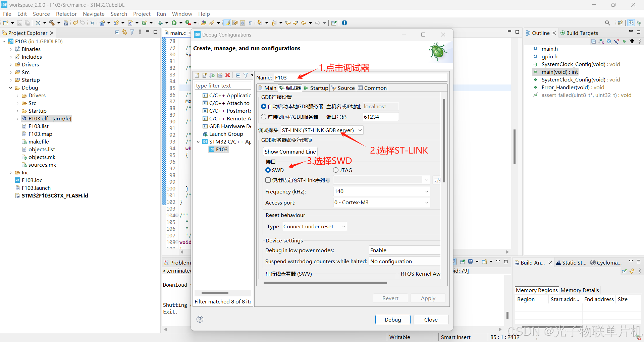Viewport: 644px width, 342px height.
Task: Click the help question mark icon
Action: click(200, 319)
